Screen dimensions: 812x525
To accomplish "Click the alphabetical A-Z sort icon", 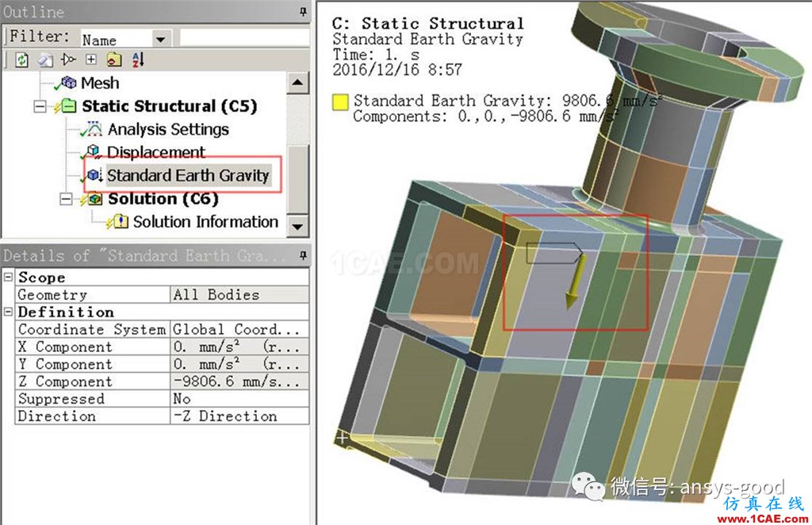I will pos(138,59).
